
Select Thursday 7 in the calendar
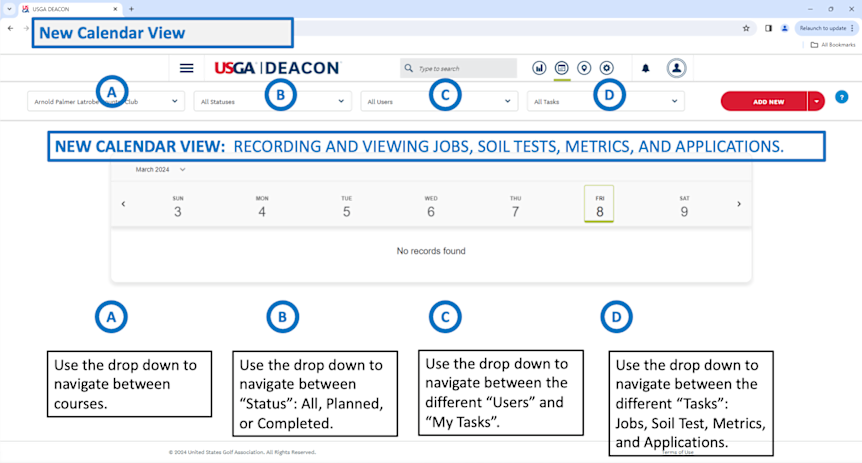(x=515, y=207)
